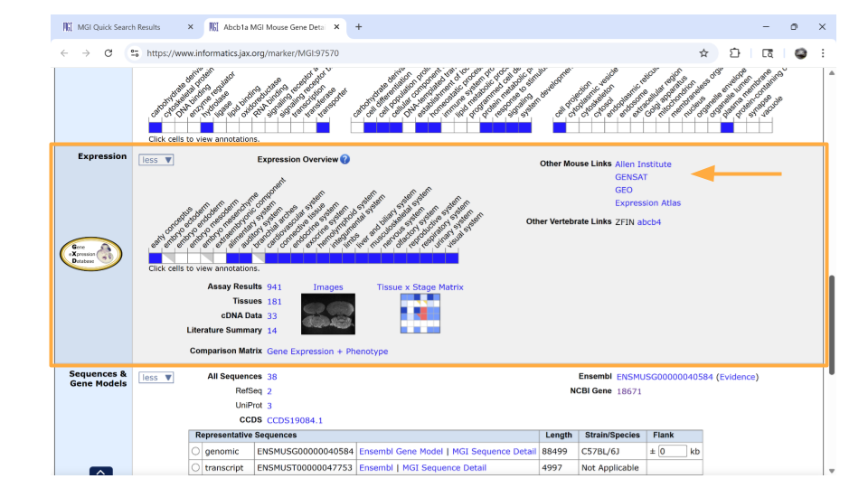
Task: Go forward one page in browser history
Action: pyautogui.click(x=86, y=53)
